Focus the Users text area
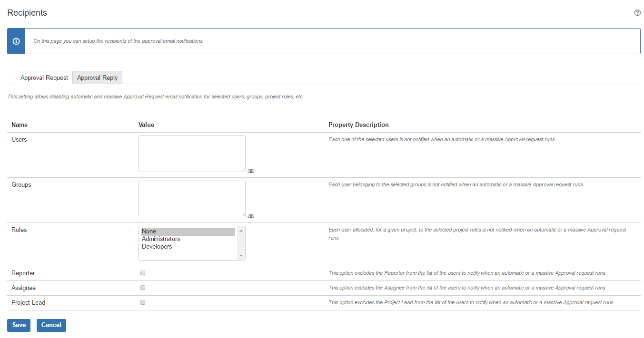644x338 pixels. point(191,153)
